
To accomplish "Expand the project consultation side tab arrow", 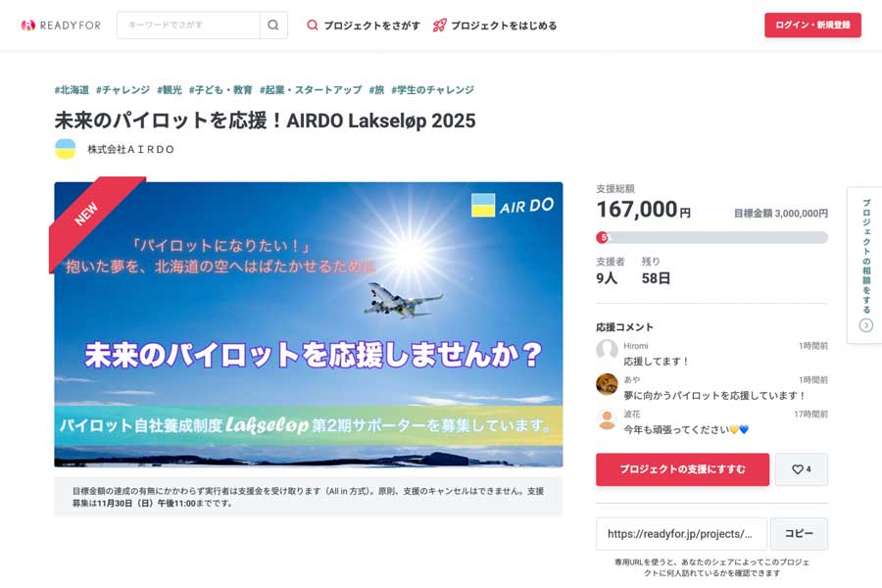I will [865, 325].
